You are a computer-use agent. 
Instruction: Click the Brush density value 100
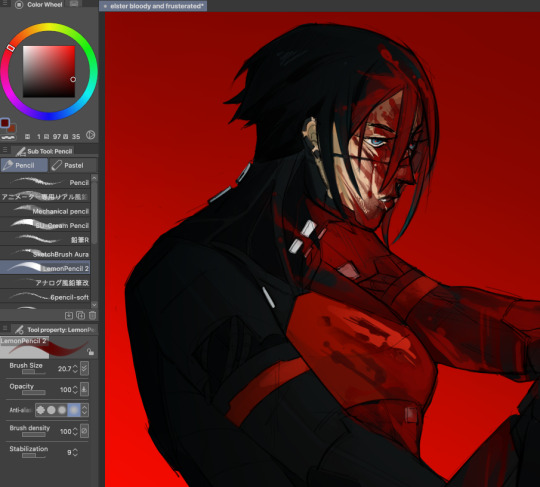click(x=65, y=431)
